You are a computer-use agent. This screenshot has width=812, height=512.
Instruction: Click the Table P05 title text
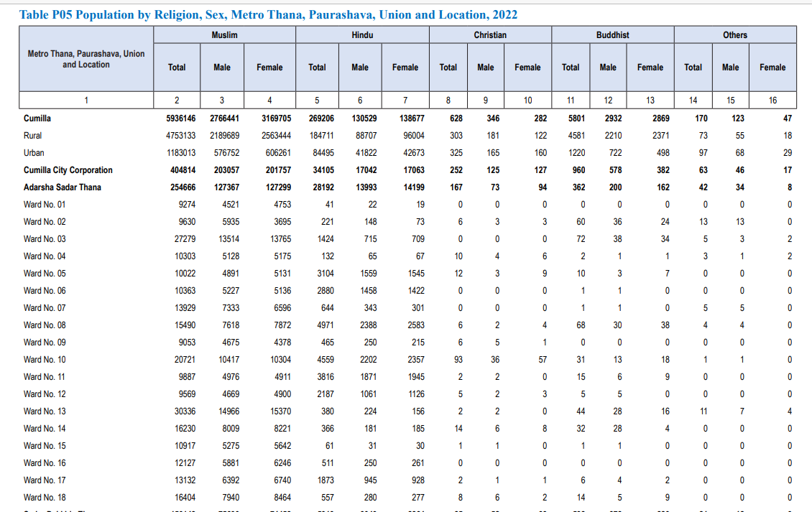tap(267, 14)
